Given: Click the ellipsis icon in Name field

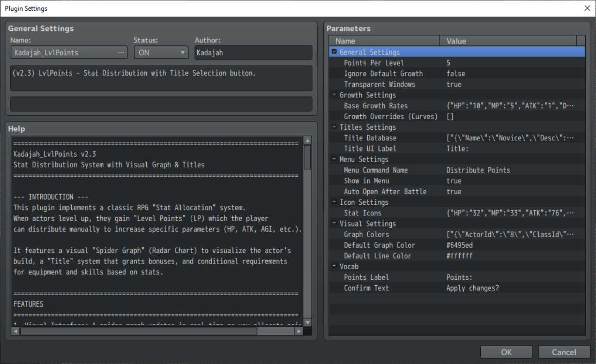Looking at the screenshot, I should pos(121,53).
